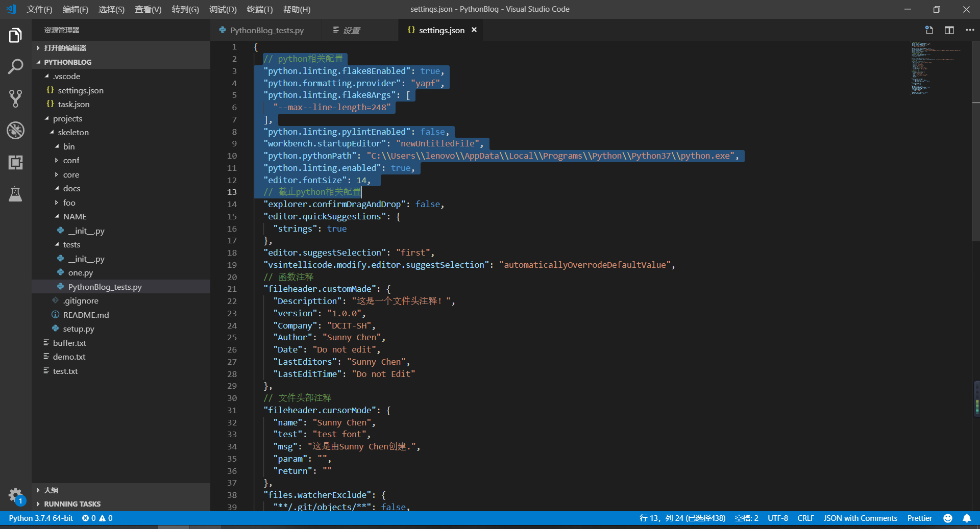Open the 终端(T) menu

pyautogui.click(x=259, y=10)
